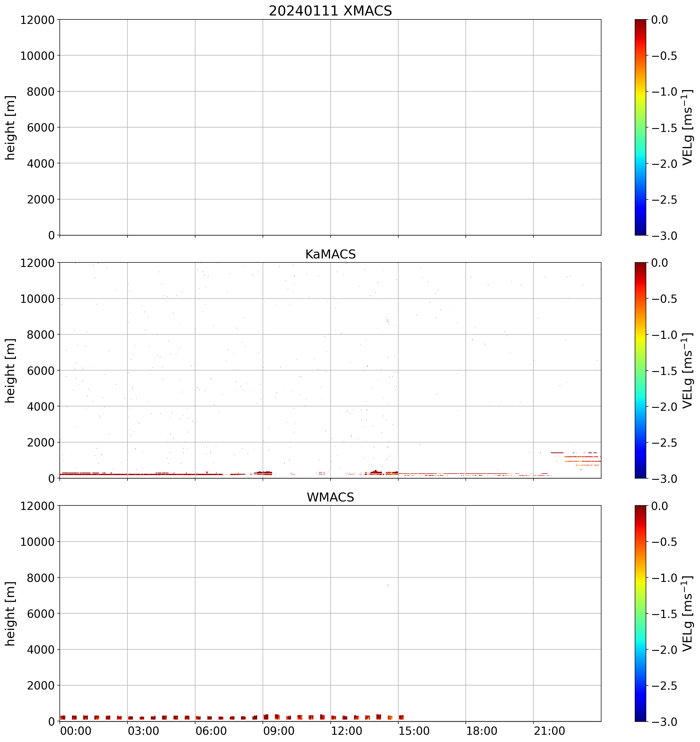This screenshot has width=700, height=742.
Task: Click the −1.5 label on KaMACS colorbar
Action: pyautogui.click(x=665, y=371)
